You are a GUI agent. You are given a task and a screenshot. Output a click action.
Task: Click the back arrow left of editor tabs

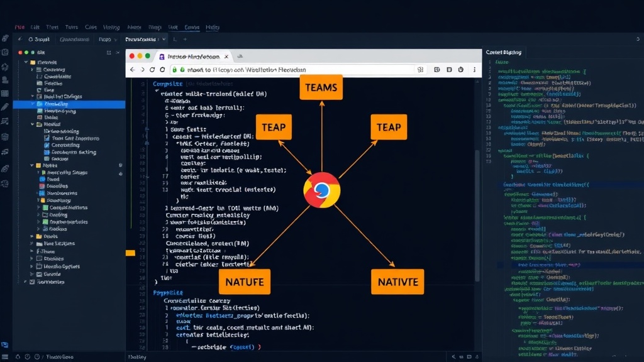pyautogui.click(x=19, y=40)
